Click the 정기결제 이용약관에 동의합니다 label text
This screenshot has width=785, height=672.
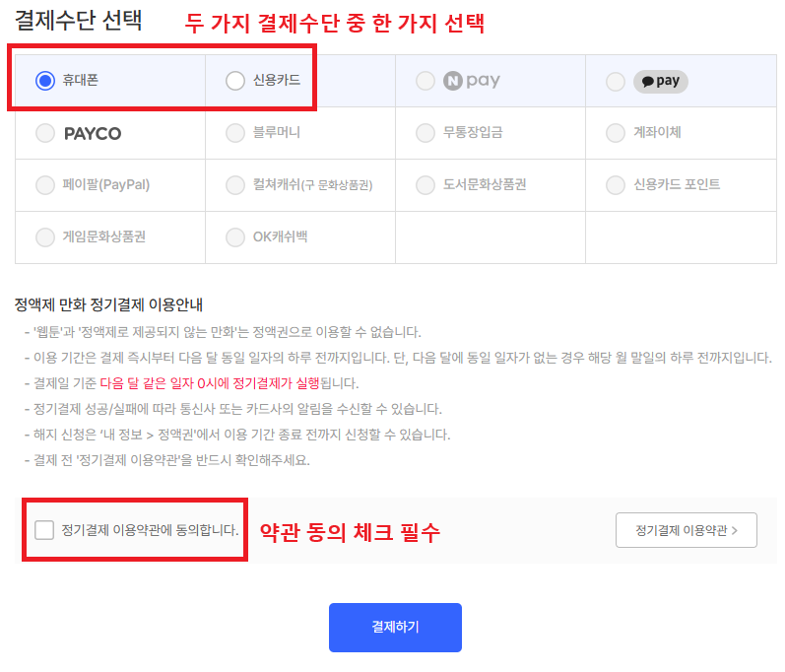coord(150,530)
